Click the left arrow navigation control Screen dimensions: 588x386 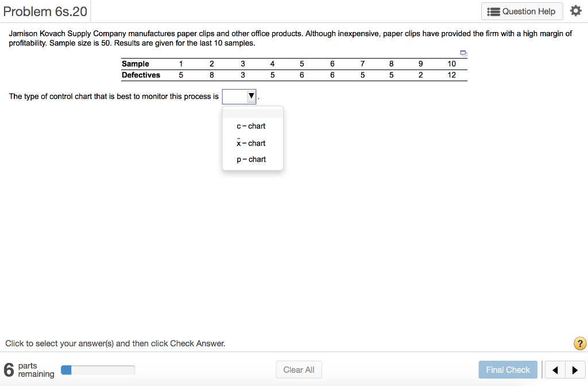[x=554, y=370]
